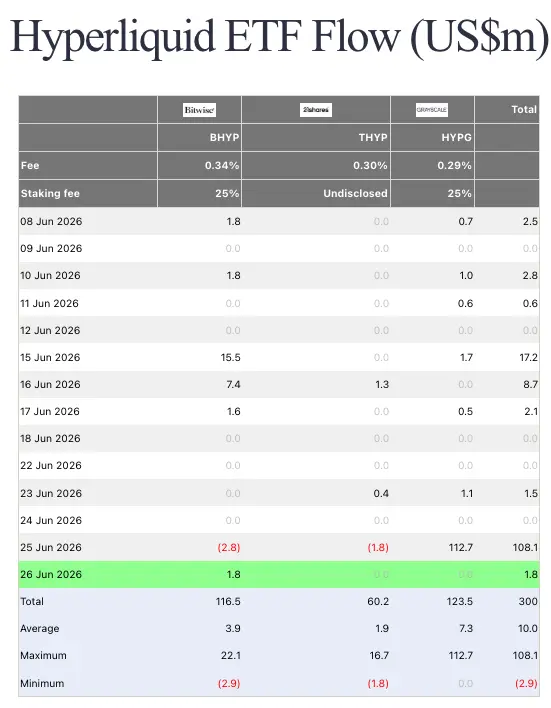
Task: Click the red (2.8) BHYP outflow value
Action: pos(229,547)
